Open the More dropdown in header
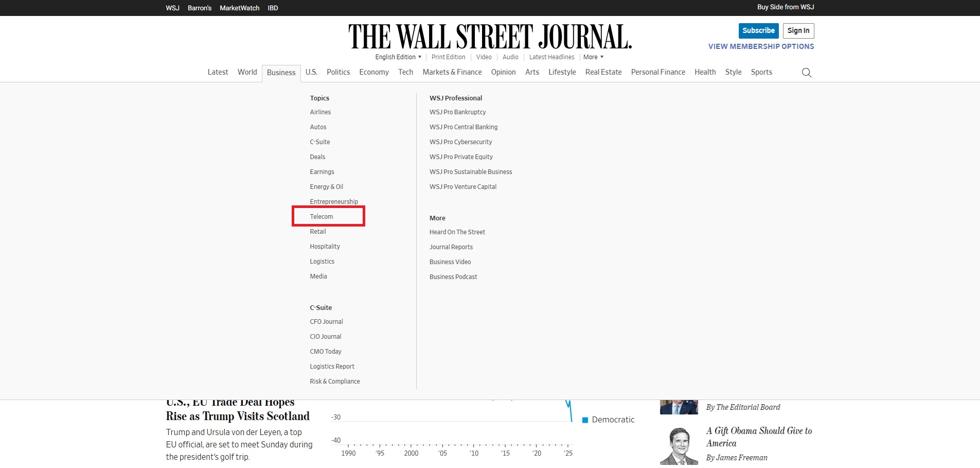The image size is (980, 468). (593, 57)
